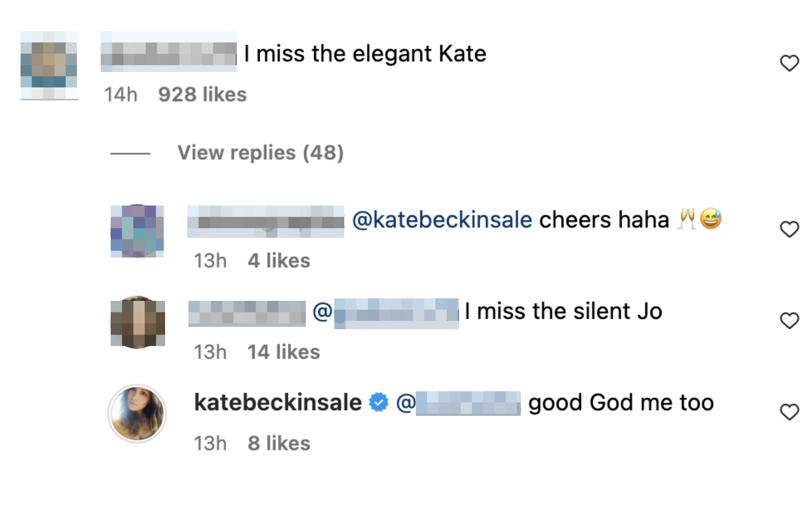Heart the "I miss the silent Jo" reply
The image size is (812, 505).
pos(789,321)
